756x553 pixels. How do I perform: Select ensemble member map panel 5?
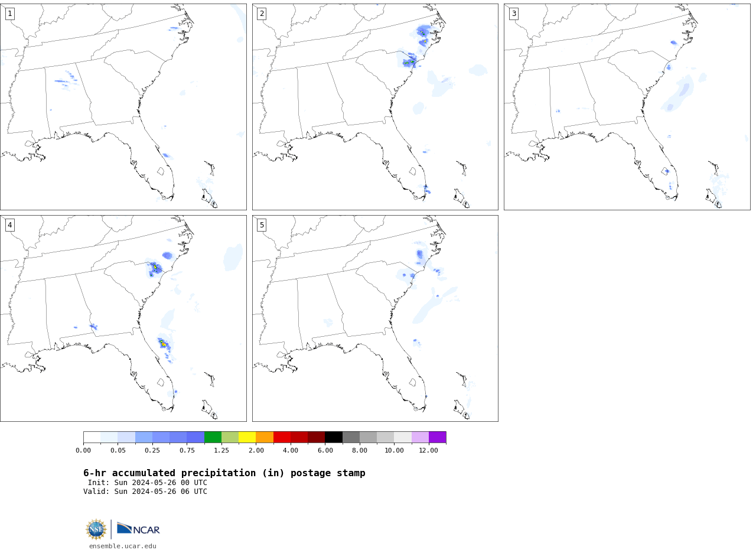coord(375,318)
